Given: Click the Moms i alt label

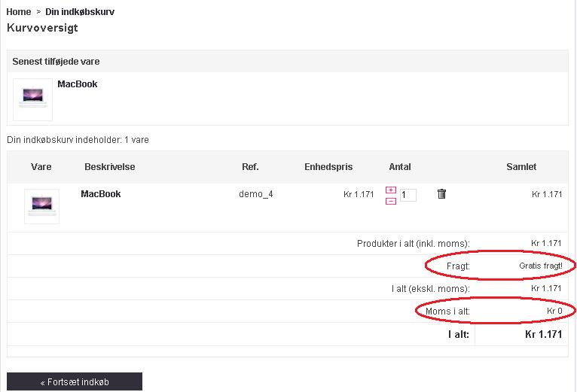Looking at the screenshot, I should (x=447, y=311).
